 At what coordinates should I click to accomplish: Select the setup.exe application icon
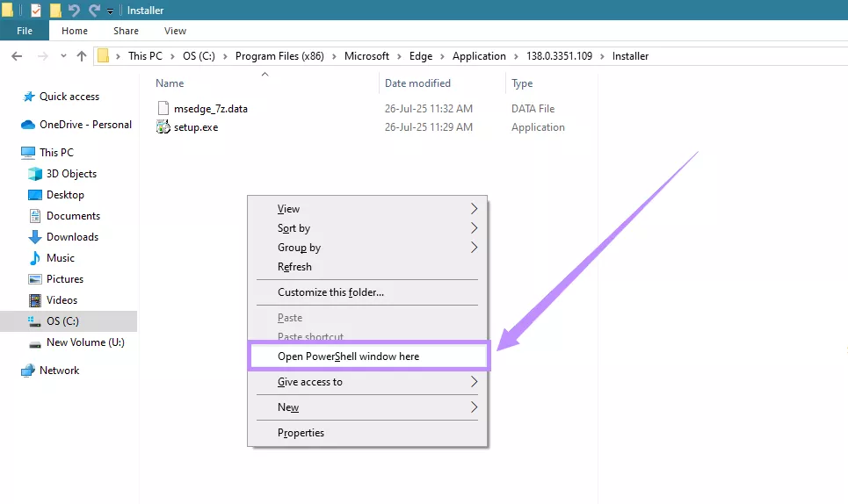point(163,127)
